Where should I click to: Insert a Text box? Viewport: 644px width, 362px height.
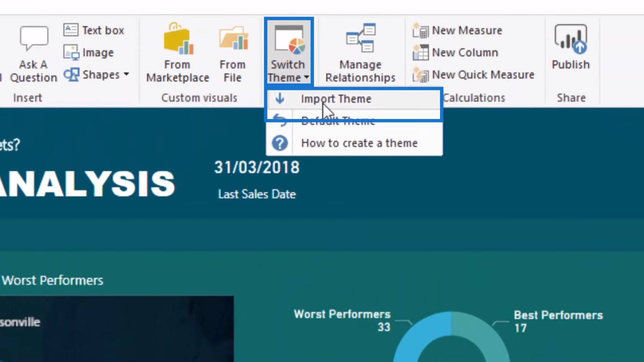[94, 30]
